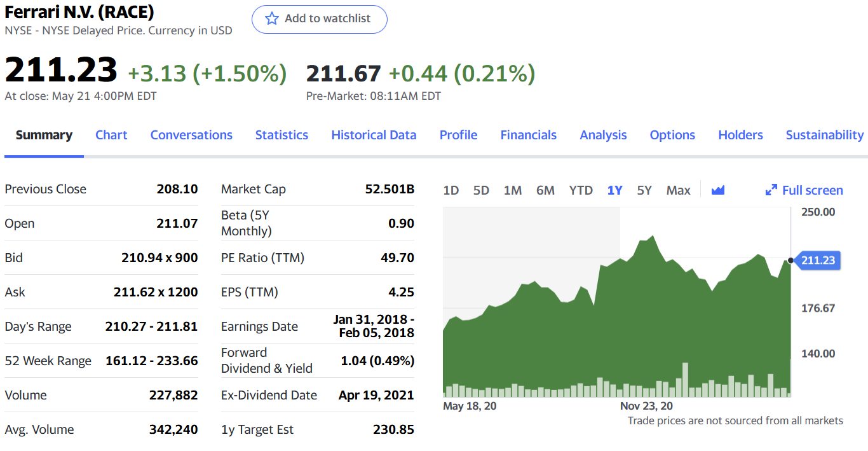Switch chart to 1M range
The height and width of the screenshot is (451, 868).
(x=512, y=190)
